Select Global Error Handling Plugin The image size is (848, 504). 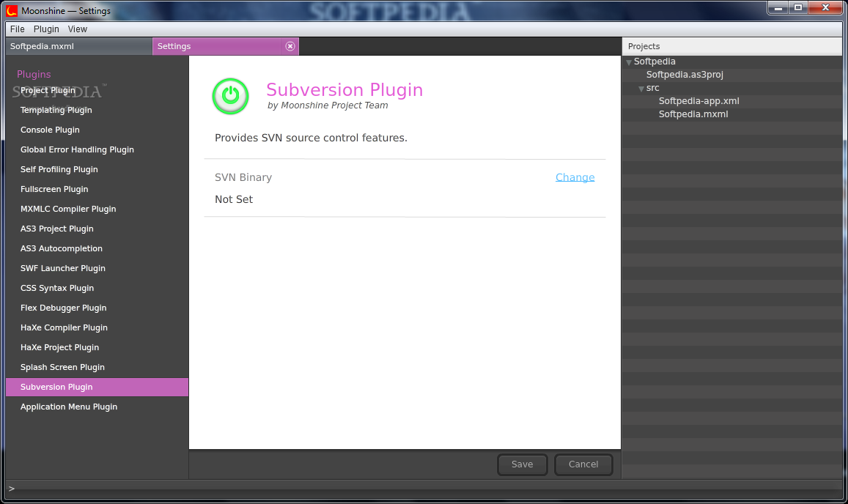click(x=97, y=149)
